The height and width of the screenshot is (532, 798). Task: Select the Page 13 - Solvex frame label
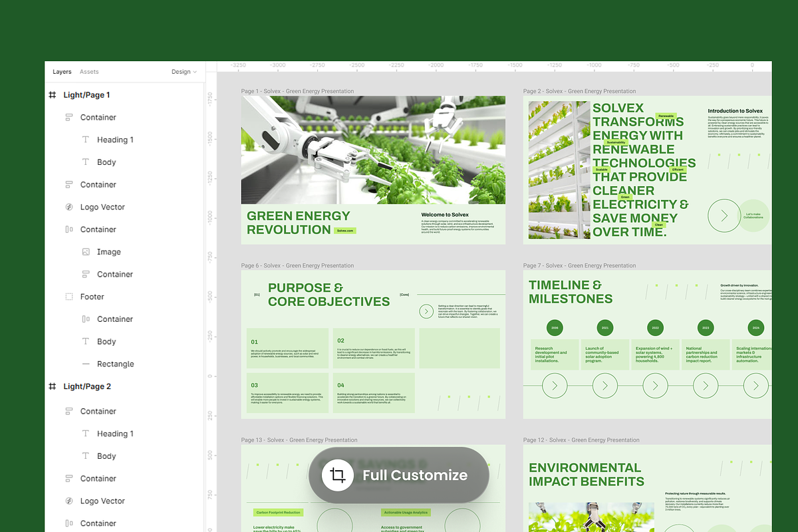pos(299,440)
